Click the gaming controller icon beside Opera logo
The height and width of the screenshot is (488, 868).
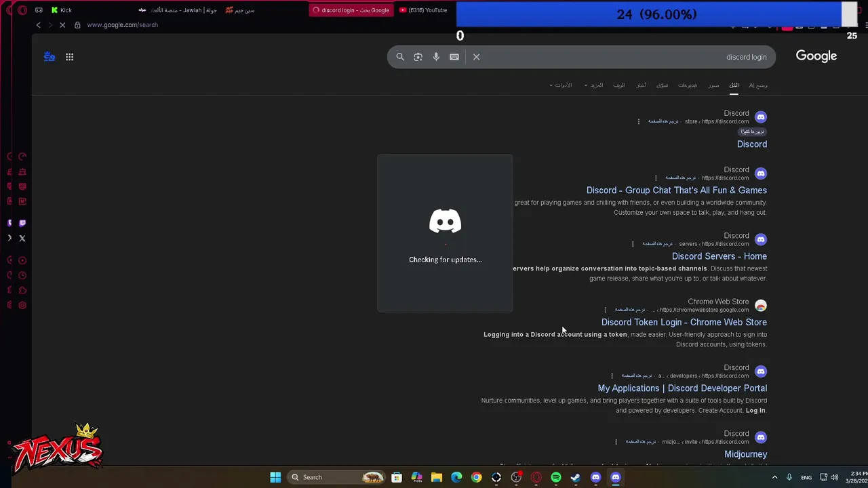(x=39, y=10)
